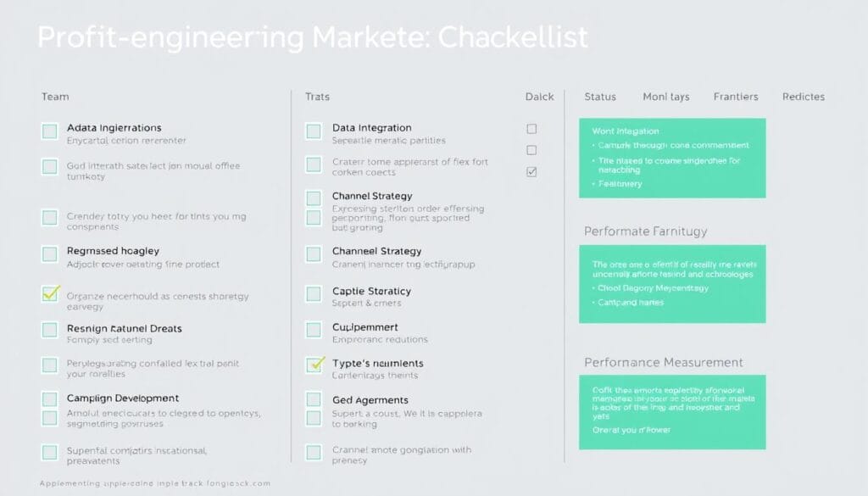Screen dimensions: 868x496
Task: Tick the Captie Staraticy checkbox
Action: click(314, 293)
